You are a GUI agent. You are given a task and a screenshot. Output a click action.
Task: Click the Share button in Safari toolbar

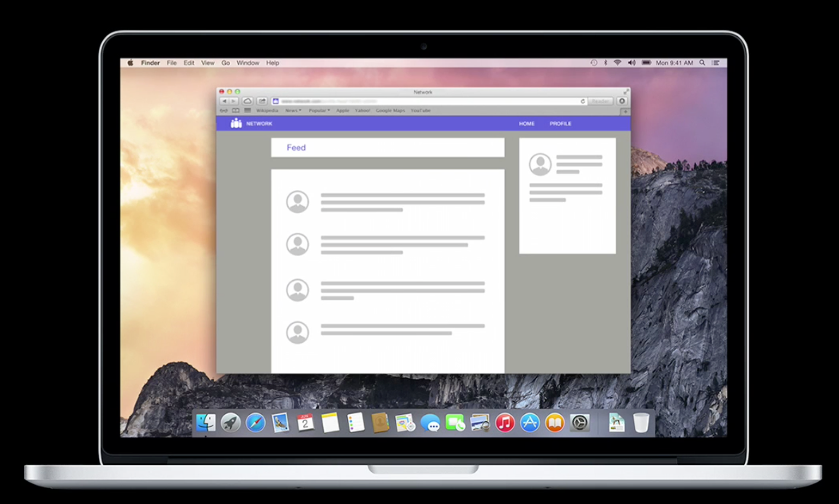(262, 101)
